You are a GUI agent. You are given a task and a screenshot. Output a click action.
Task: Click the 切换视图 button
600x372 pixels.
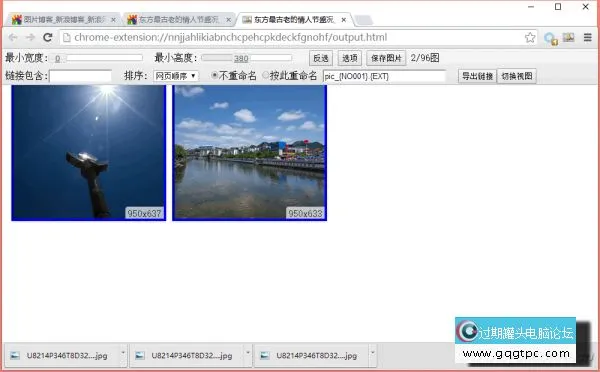coord(517,76)
